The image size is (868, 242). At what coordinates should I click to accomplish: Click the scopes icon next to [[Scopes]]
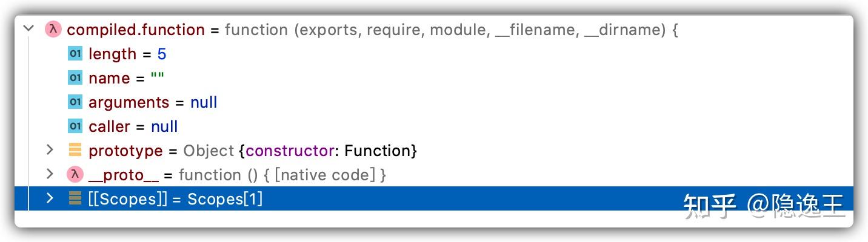tap(75, 198)
